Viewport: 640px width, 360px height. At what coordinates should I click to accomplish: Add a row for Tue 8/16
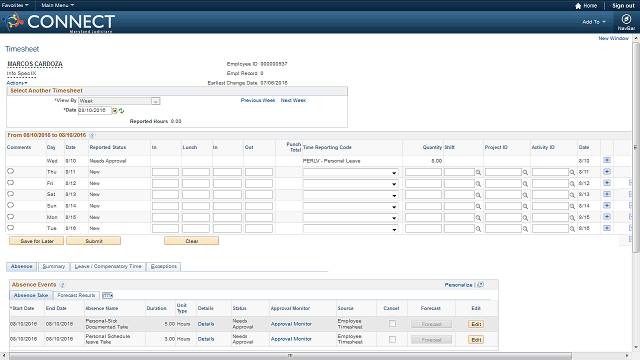607,228
